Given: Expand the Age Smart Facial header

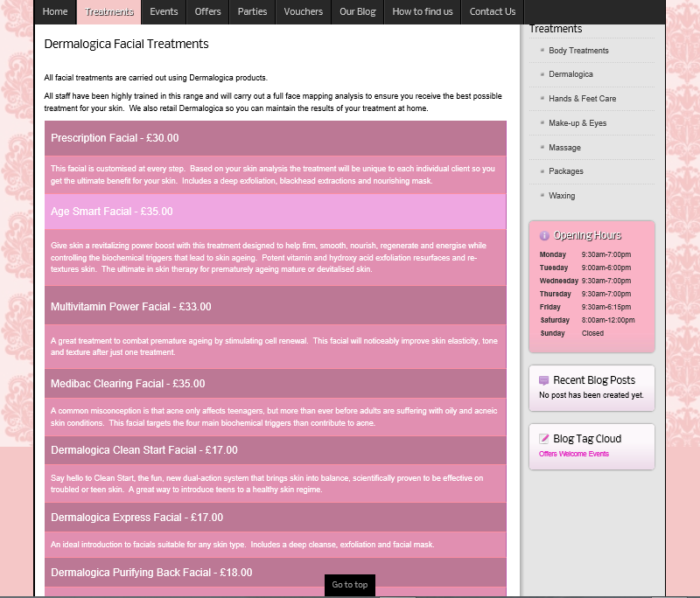Looking at the screenshot, I should point(275,212).
